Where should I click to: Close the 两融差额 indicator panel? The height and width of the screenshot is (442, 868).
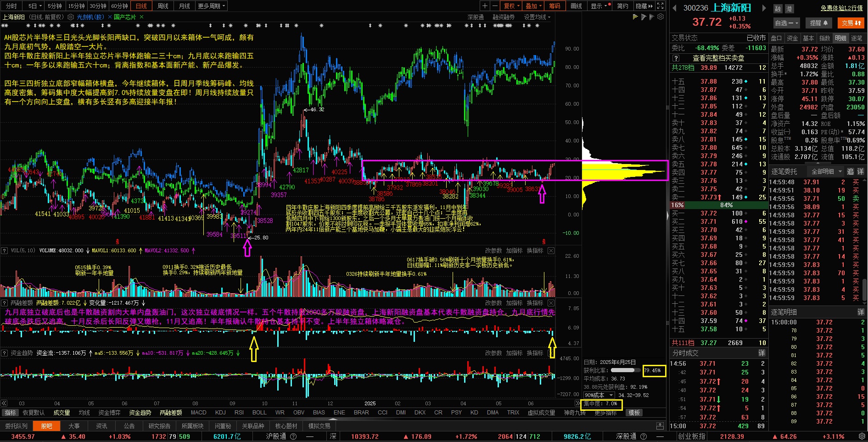click(x=551, y=303)
